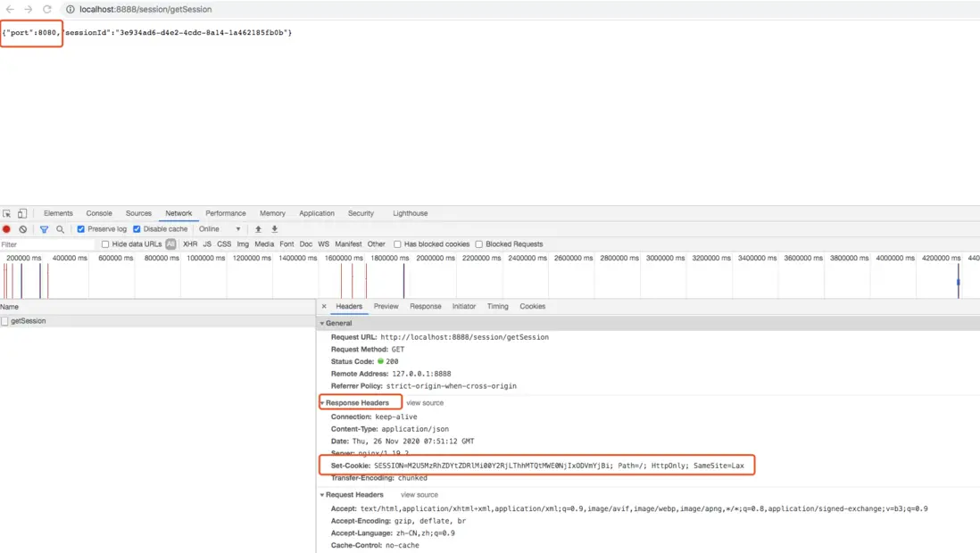Filter requests by Img type
Screen dimensions: 980x553
[x=243, y=244]
